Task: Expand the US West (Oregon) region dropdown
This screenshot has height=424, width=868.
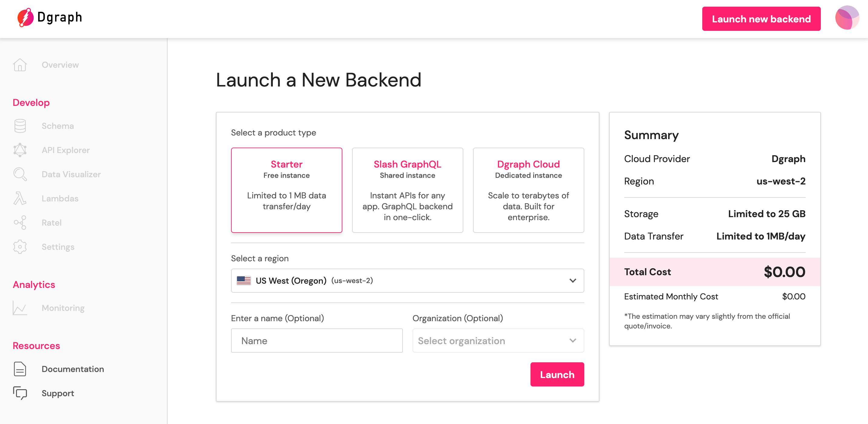Action: 407,280
